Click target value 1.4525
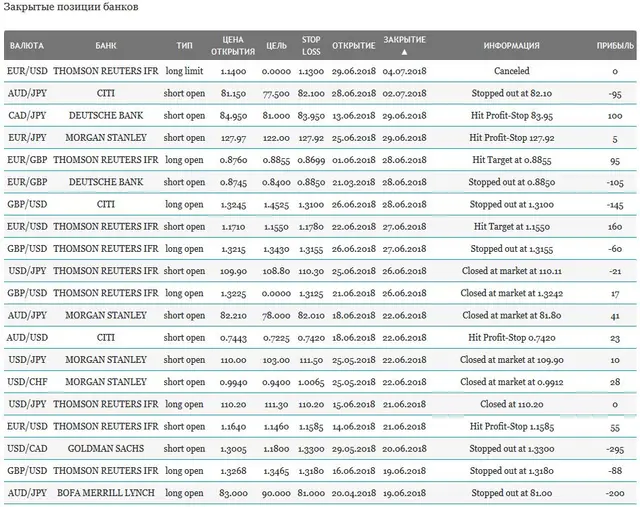This screenshot has height=507, width=640. tap(276, 205)
